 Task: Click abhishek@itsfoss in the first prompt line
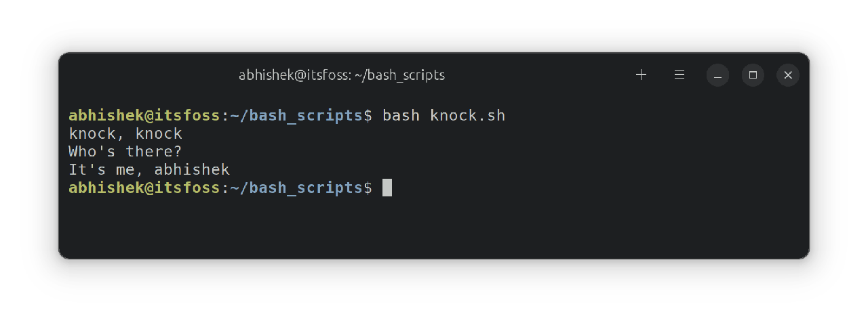point(144,116)
